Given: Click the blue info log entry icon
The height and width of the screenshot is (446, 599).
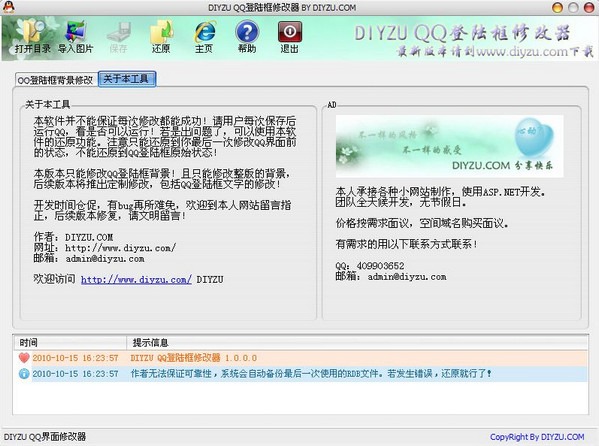Looking at the screenshot, I should pyautogui.click(x=24, y=374).
